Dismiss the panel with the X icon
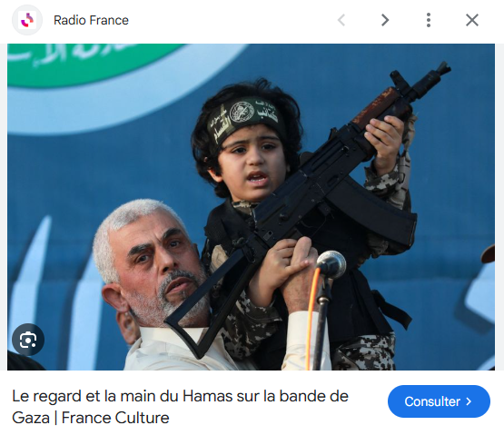504x435 pixels. [472, 20]
